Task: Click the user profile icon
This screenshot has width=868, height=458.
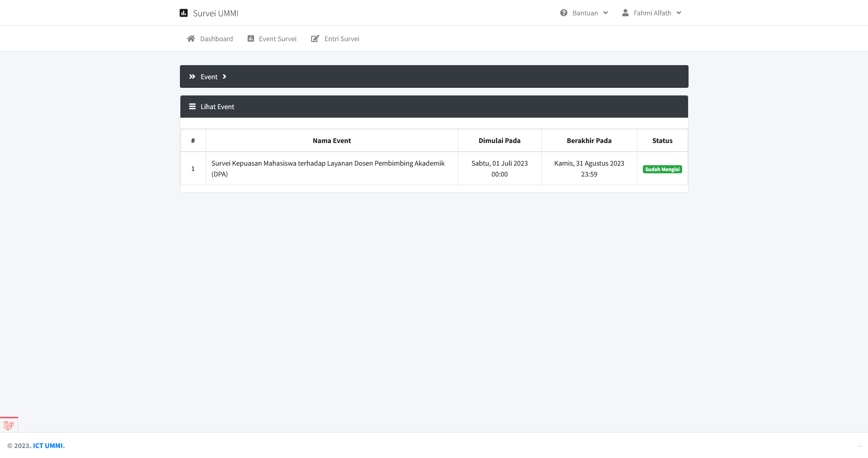Action: 625,13
